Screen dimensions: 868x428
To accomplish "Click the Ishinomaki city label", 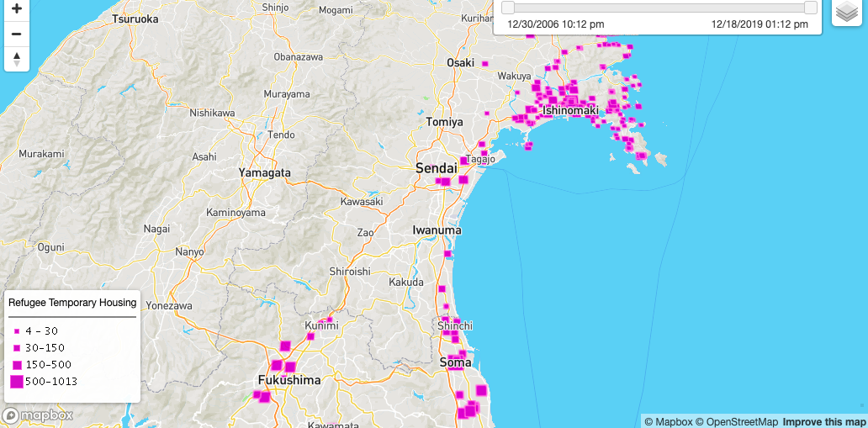I will pos(570,110).
